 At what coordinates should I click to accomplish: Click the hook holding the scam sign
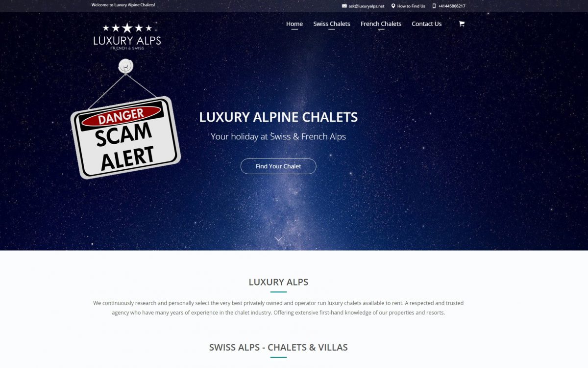[x=126, y=66]
